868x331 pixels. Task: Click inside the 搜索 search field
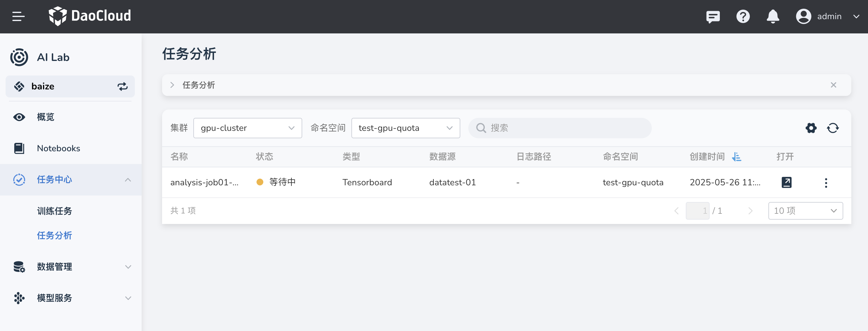(559, 128)
